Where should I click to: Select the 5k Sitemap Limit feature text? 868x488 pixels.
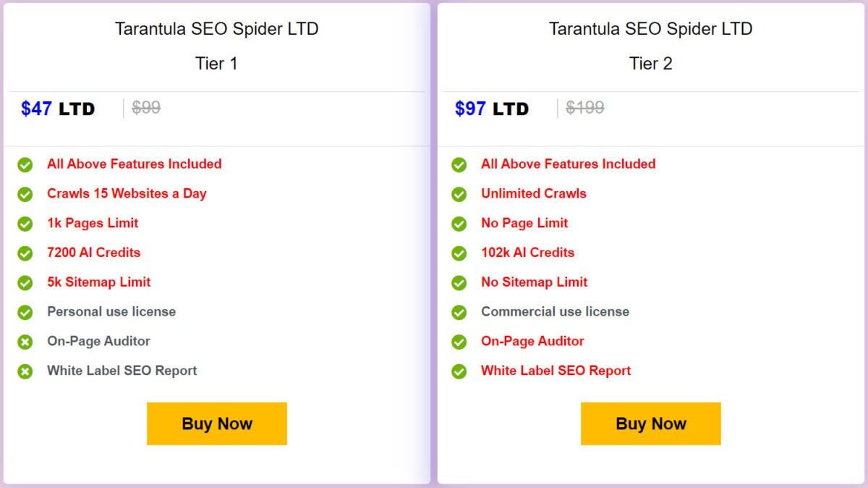98,282
